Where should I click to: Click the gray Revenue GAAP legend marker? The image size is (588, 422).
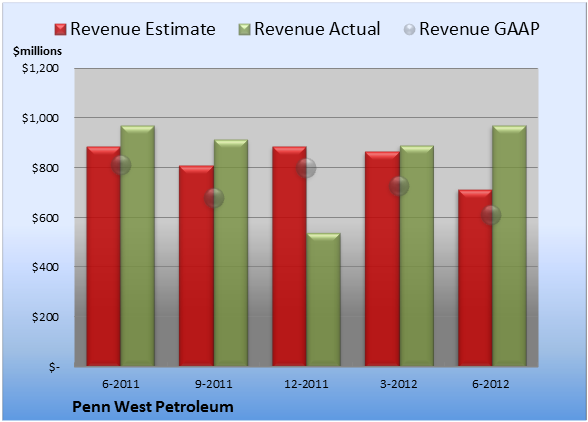tap(410, 30)
